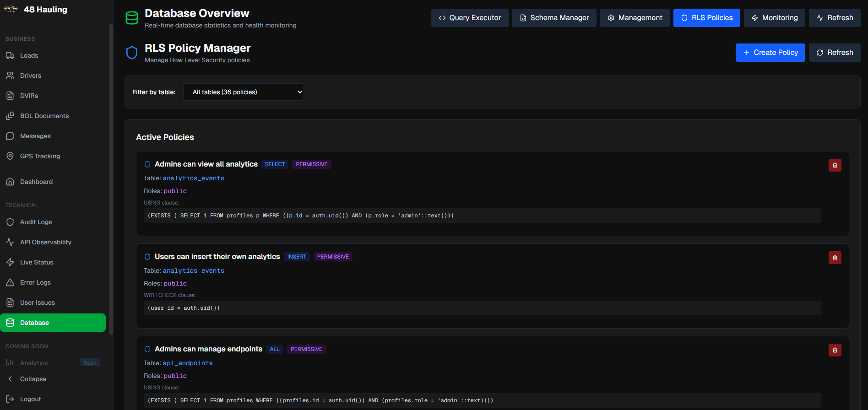Open the Query Executor
This screenshot has height=410, width=868.
click(470, 18)
